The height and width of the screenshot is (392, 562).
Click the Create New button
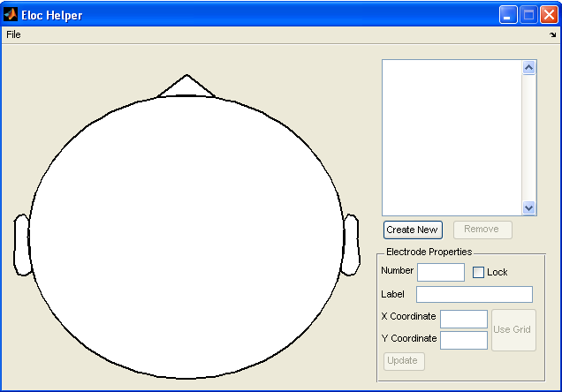[413, 230]
